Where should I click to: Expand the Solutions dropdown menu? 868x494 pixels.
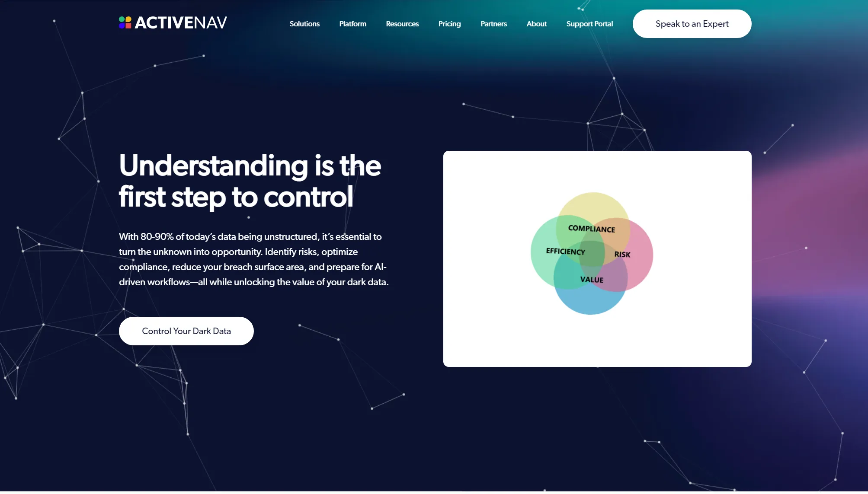[304, 24]
